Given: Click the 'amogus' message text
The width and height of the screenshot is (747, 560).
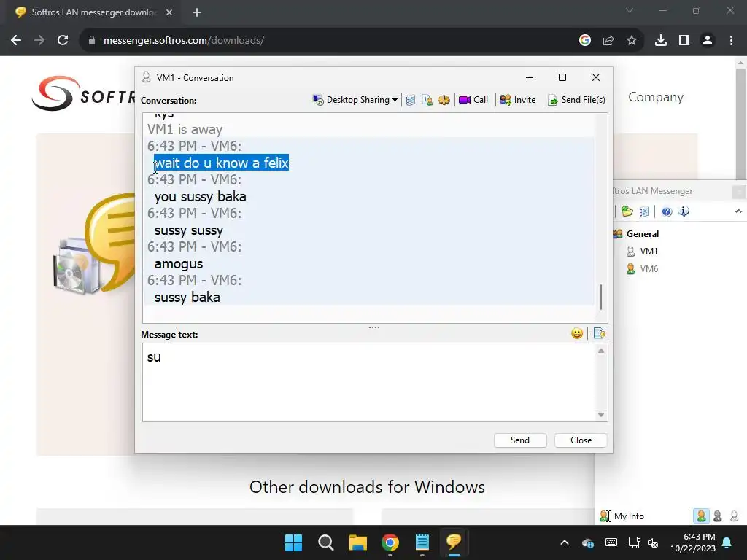Looking at the screenshot, I should (x=179, y=264).
